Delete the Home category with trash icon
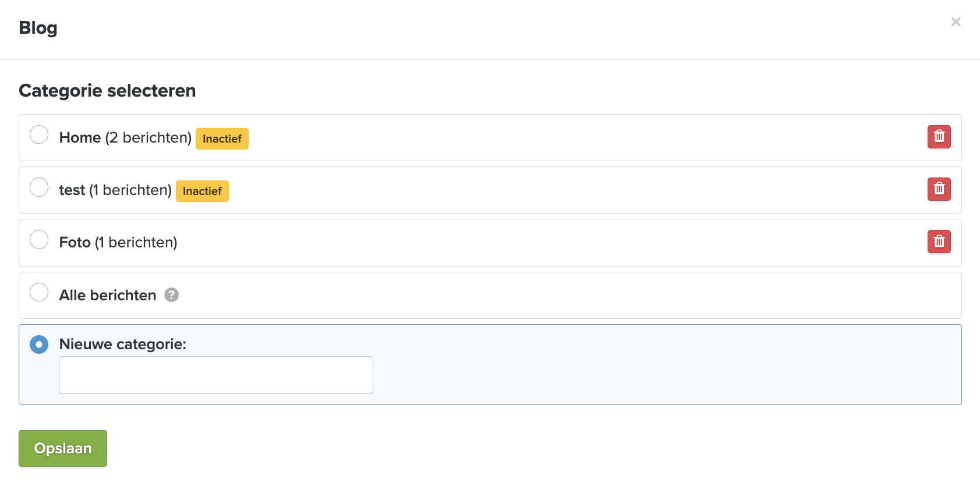Image resolution: width=980 pixels, height=483 pixels. (939, 137)
